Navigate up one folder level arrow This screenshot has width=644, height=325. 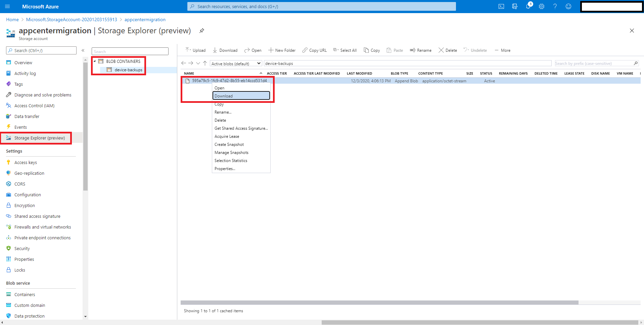click(x=205, y=63)
